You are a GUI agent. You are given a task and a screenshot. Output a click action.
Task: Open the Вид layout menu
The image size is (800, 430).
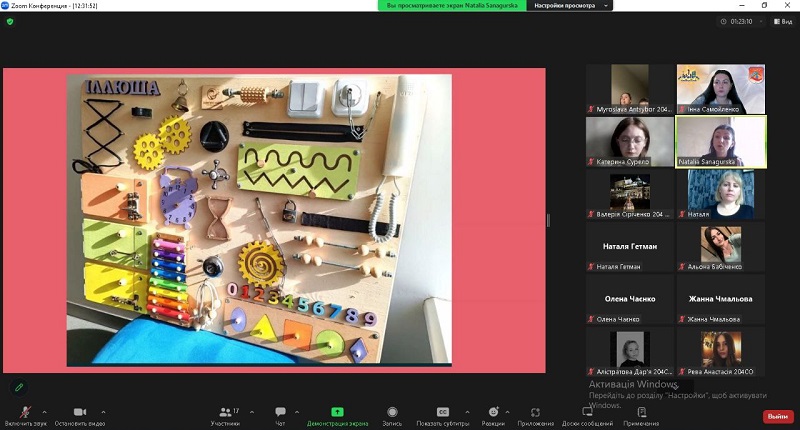click(781, 21)
